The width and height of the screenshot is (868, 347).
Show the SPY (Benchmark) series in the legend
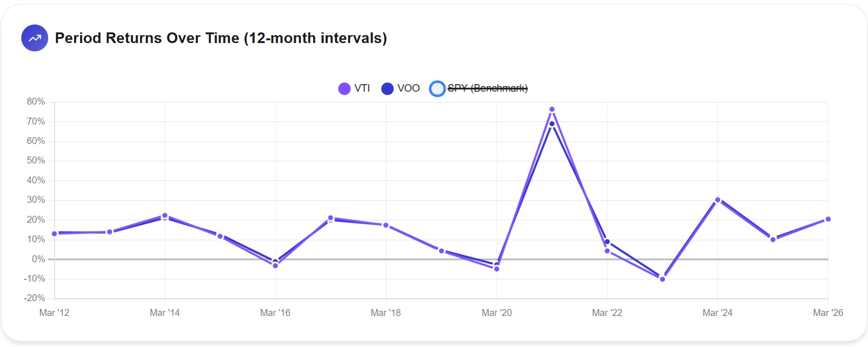[x=487, y=88]
